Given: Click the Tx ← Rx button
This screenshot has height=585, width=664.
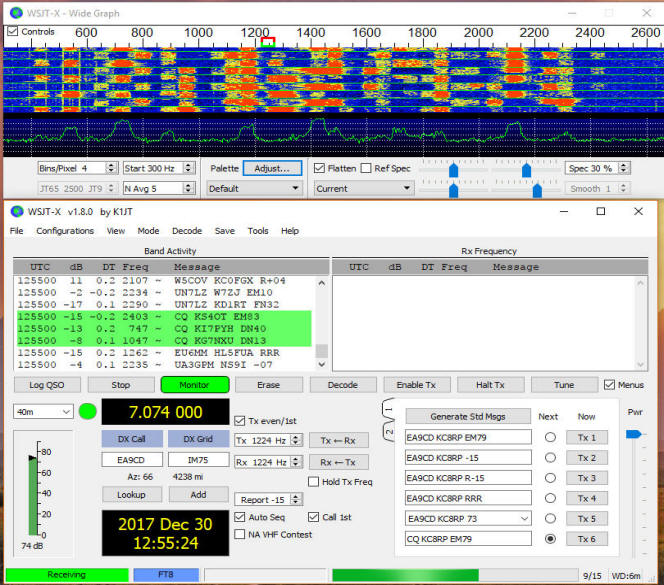Looking at the screenshot, I should [338, 440].
